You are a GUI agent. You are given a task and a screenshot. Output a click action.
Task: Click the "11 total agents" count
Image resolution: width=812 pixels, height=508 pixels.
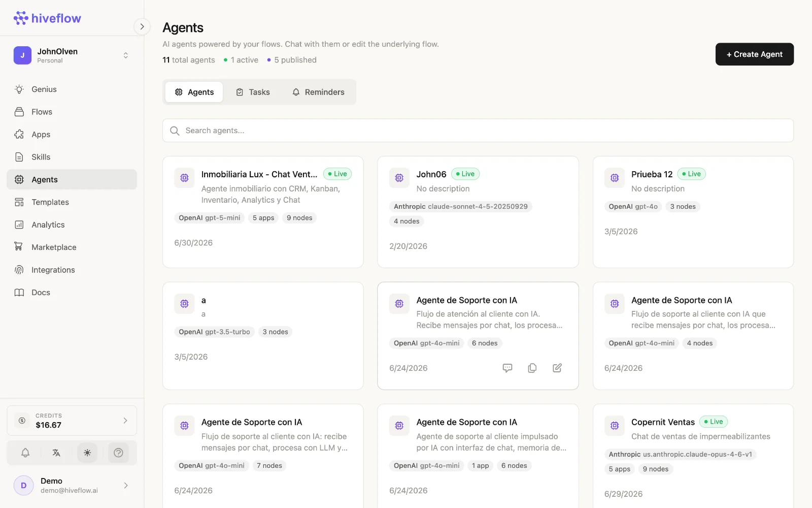coord(189,60)
